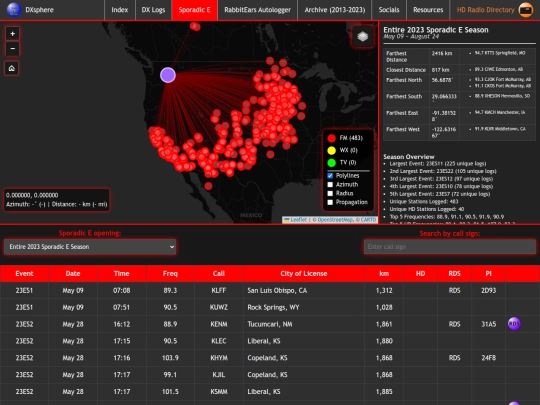Open the CARTO attribution link
This screenshot has height=405, width=540.
pyautogui.click(x=368, y=220)
